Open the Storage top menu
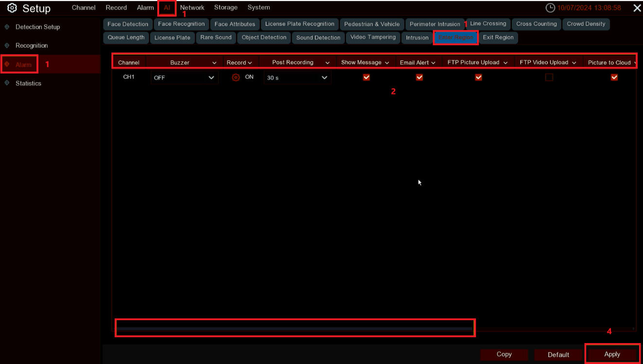This screenshot has width=643, height=364. tap(226, 8)
